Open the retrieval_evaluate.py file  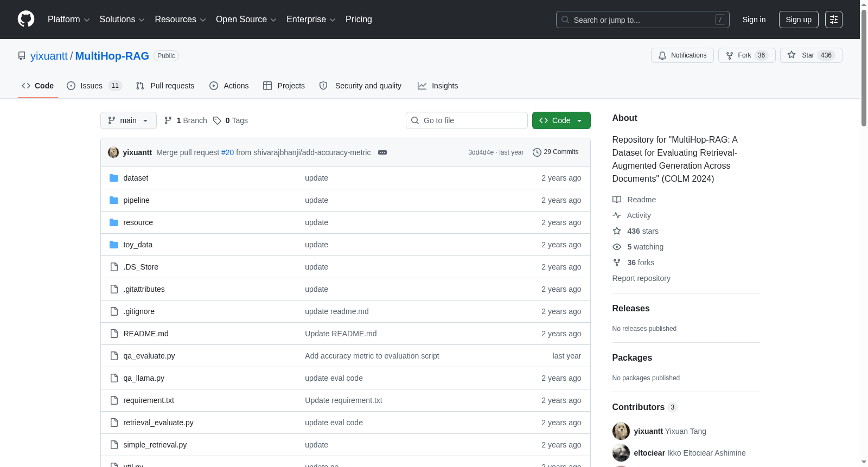pos(158,423)
